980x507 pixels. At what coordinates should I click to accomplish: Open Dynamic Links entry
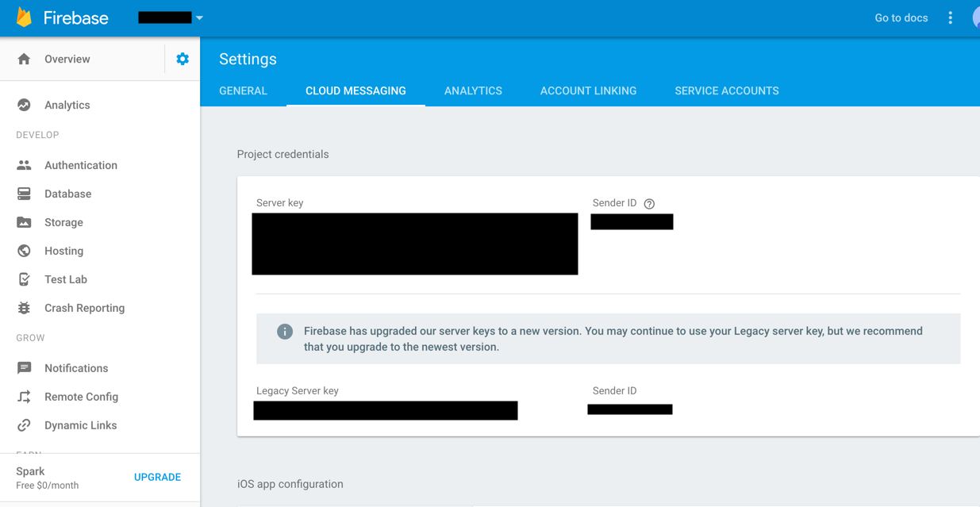click(x=81, y=425)
